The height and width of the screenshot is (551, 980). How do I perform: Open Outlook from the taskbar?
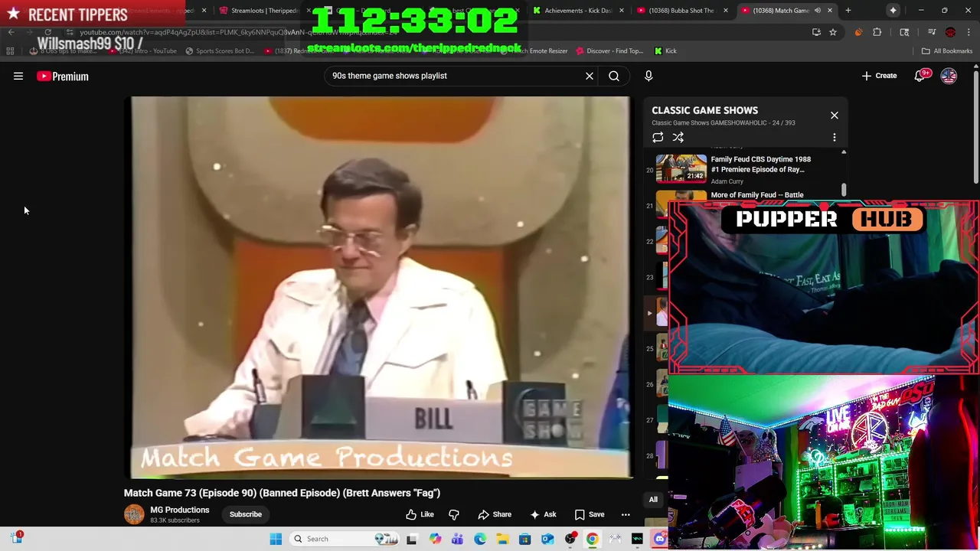tap(547, 539)
